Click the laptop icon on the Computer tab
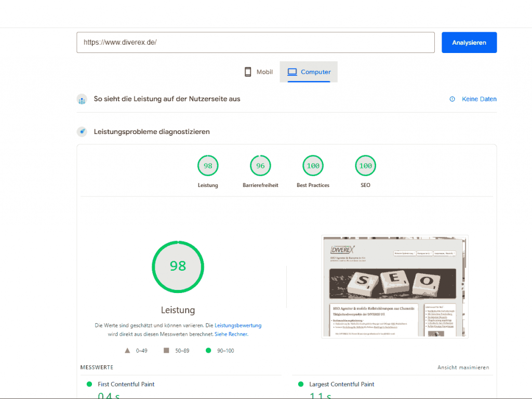Screen dimensions: 532x399 coord(292,72)
